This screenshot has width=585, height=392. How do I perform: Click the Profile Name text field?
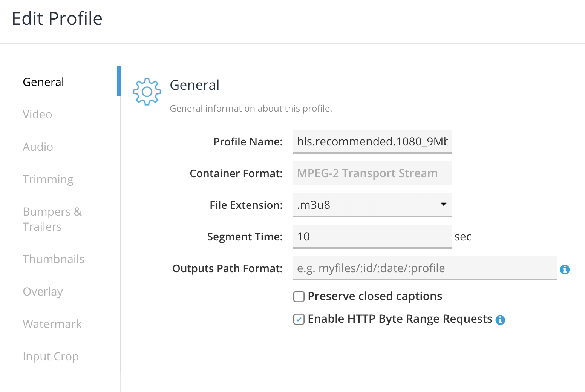pos(372,141)
